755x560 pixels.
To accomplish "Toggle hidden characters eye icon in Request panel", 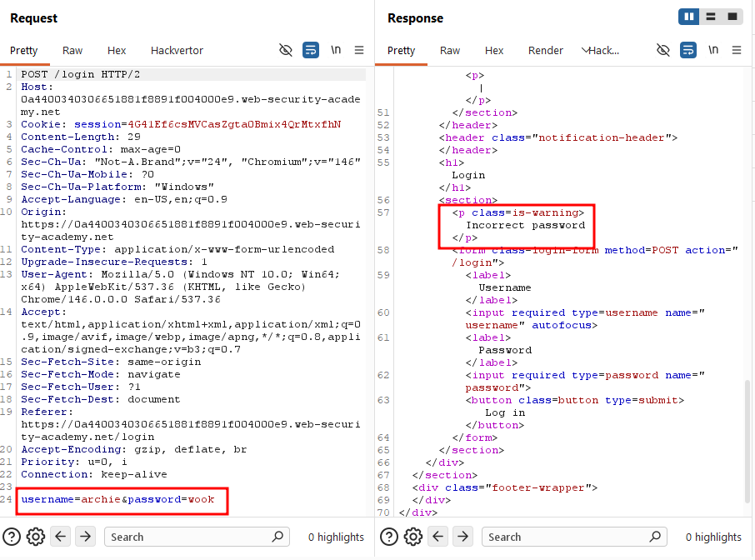I will click(286, 50).
